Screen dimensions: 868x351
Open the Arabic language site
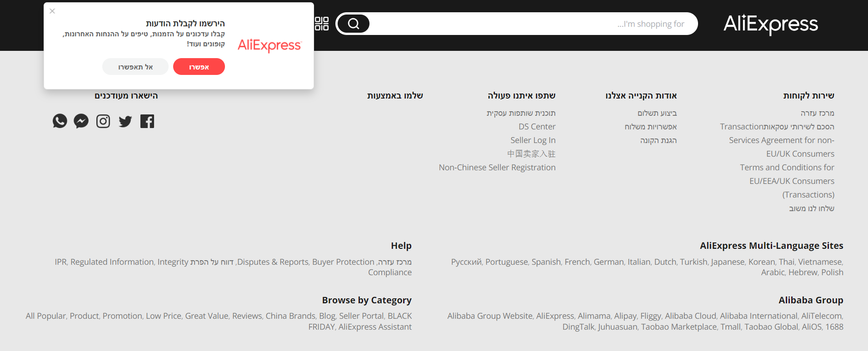click(773, 272)
